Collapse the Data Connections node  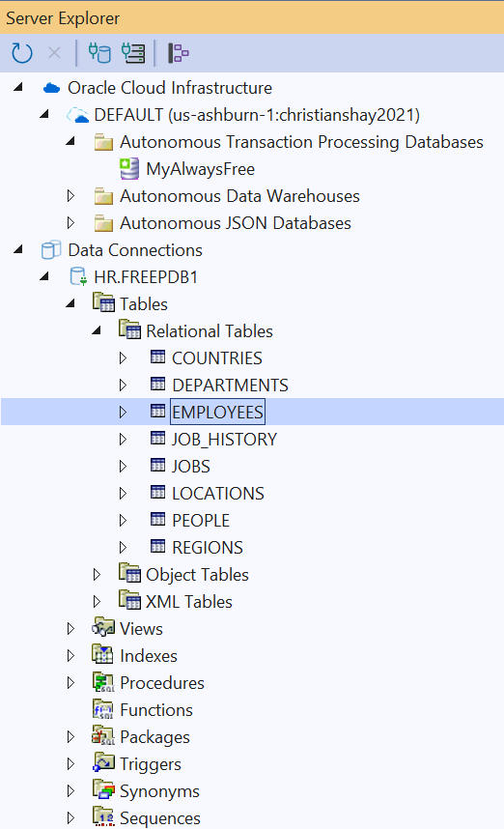(18, 249)
